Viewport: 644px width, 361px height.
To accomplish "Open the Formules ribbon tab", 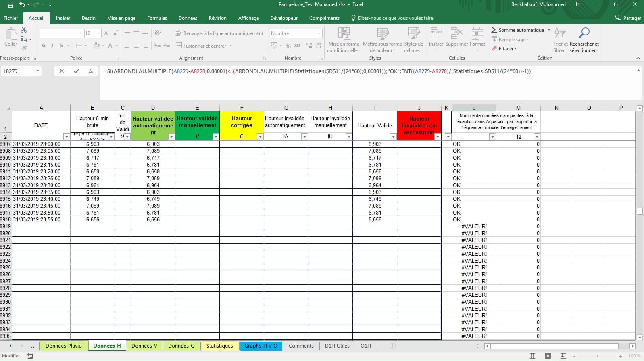I will coord(157,18).
